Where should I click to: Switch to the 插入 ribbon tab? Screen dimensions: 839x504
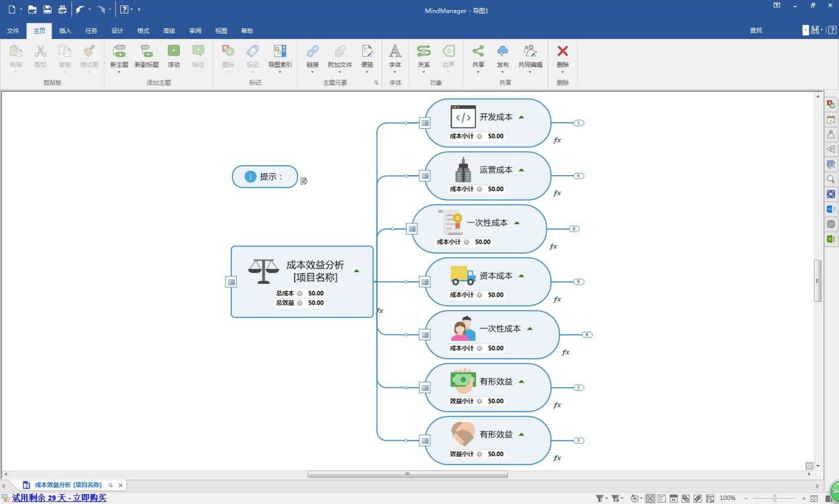(x=64, y=30)
